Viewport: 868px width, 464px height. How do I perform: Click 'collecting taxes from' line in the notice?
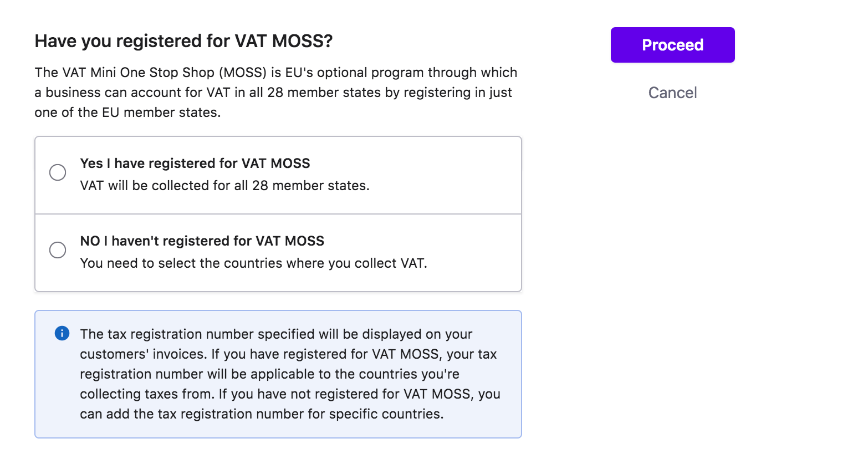pos(290,394)
